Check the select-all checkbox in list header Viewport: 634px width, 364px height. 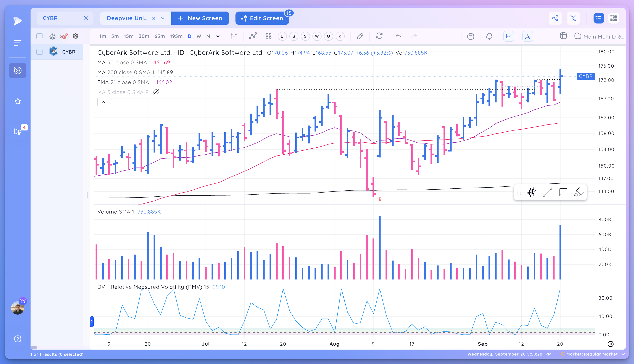point(39,36)
